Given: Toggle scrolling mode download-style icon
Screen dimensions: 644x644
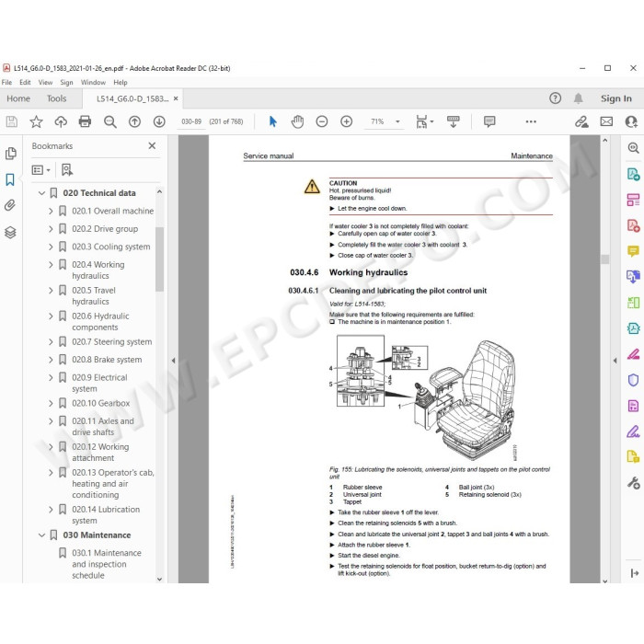Looking at the screenshot, I should (454, 121).
